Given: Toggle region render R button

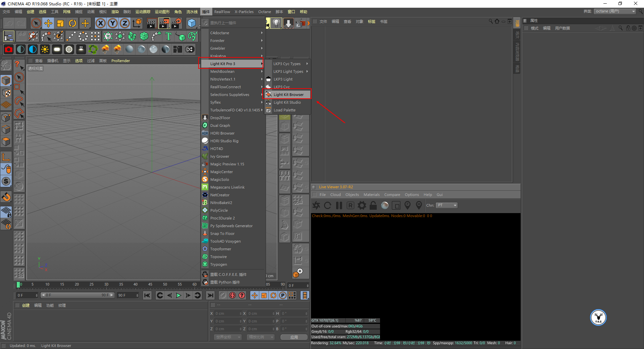Looking at the screenshot, I should pos(351,205).
